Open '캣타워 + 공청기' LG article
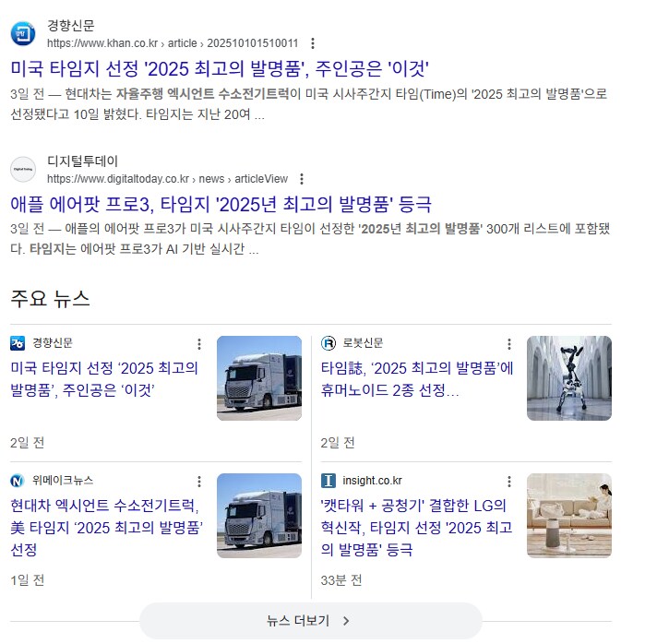The height and width of the screenshot is (644, 669). [417, 528]
